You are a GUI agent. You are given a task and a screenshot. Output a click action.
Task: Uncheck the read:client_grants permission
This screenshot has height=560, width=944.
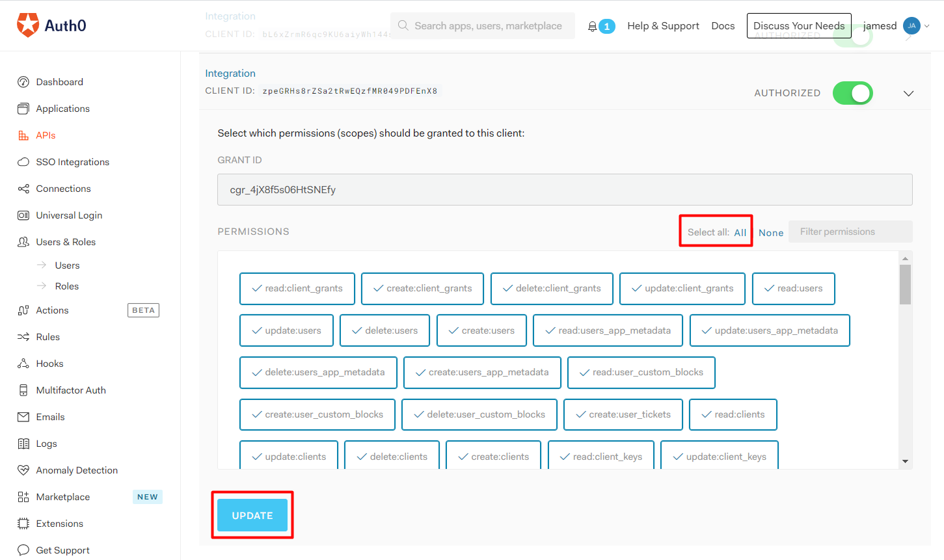[x=297, y=289]
